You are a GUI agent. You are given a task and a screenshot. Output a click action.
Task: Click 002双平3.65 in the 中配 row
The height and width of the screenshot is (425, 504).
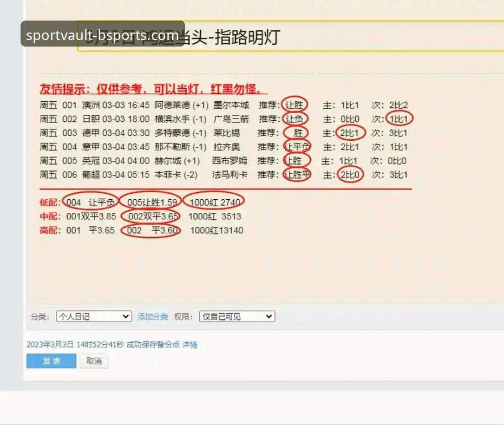(x=153, y=217)
